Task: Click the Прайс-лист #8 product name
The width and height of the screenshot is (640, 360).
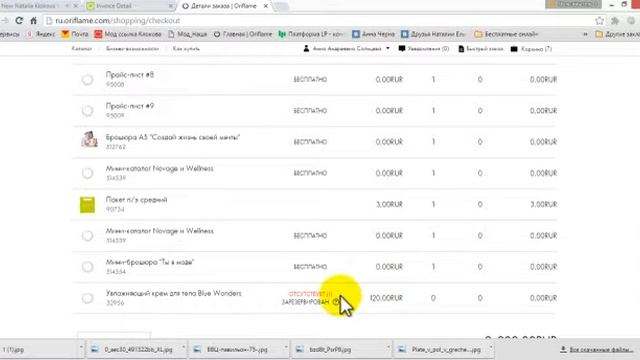Action: pyautogui.click(x=130, y=75)
